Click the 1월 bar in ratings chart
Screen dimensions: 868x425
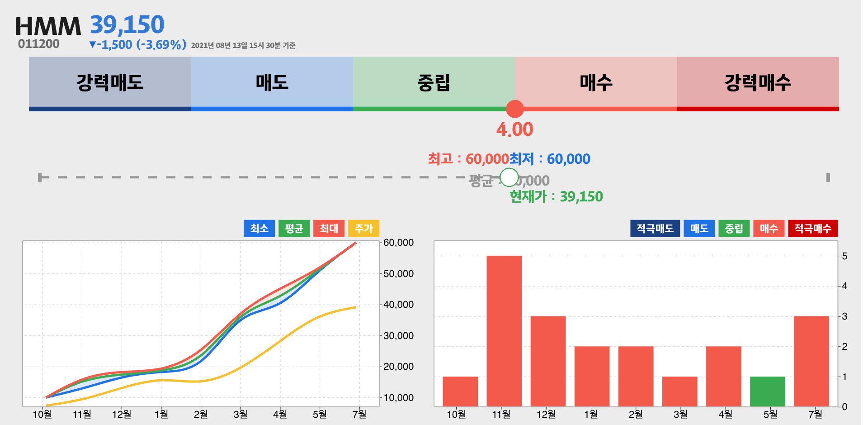coord(592,376)
